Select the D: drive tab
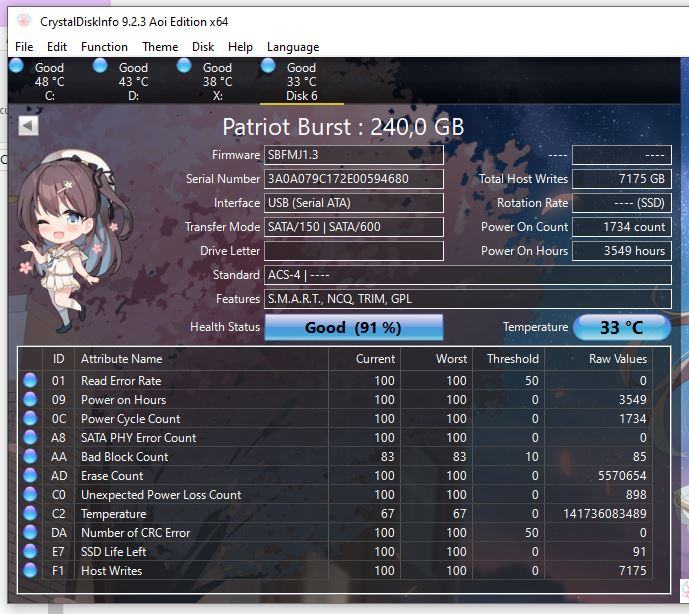 133,81
